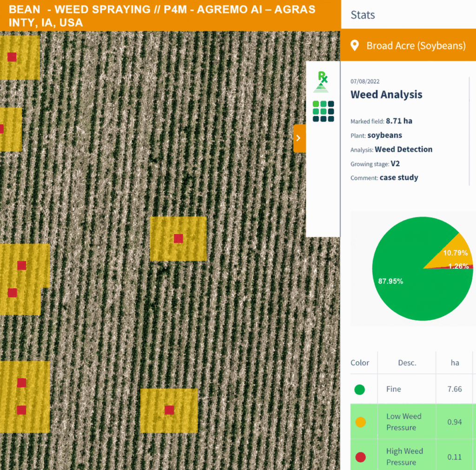Click the Weed Analysis title
Image resolution: width=476 pixels, height=470 pixels.
pos(386,94)
